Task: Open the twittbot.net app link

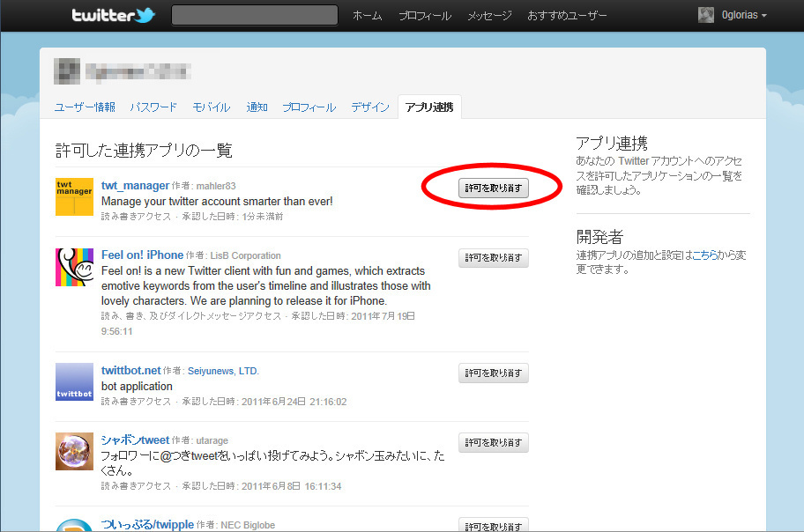Action: pyautogui.click(x=131, y=371)
